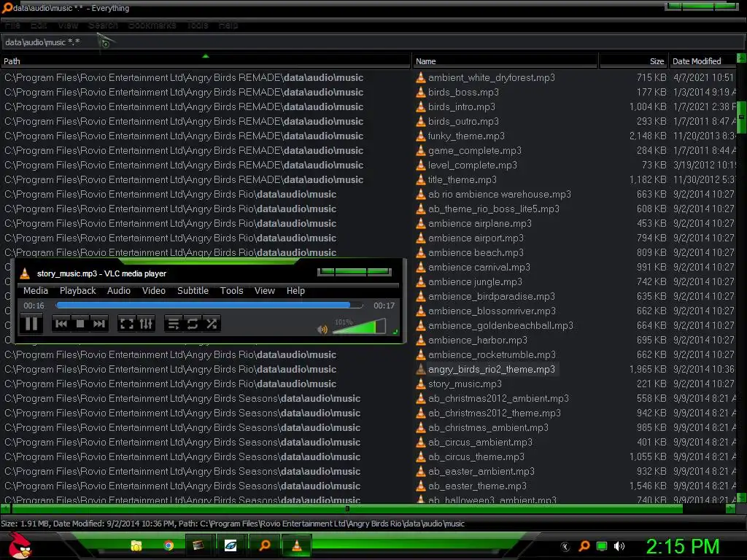This screenshot has width=747, height=560.
Task: Click VLC file icon beside ambience airplane.mp3
Action: pyautogui.click(x=421, y=223)
